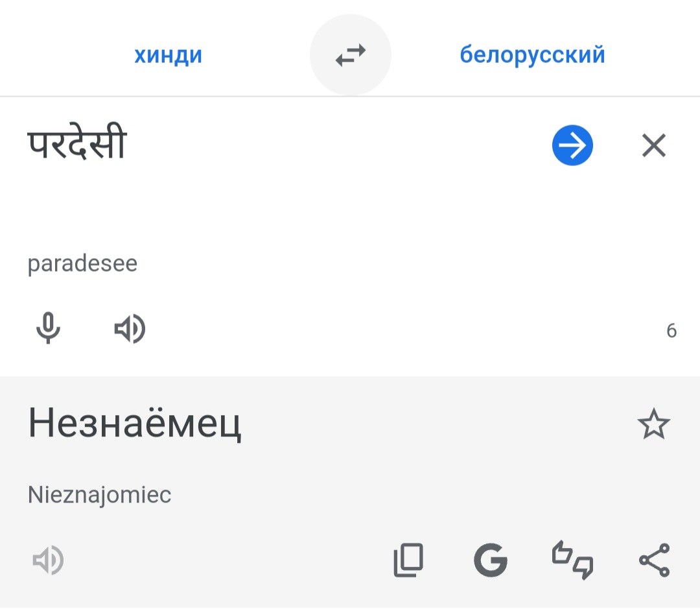Screen dimensions: 700x609
Task: Select the translated word Незнаёмец
Action: 134,425
